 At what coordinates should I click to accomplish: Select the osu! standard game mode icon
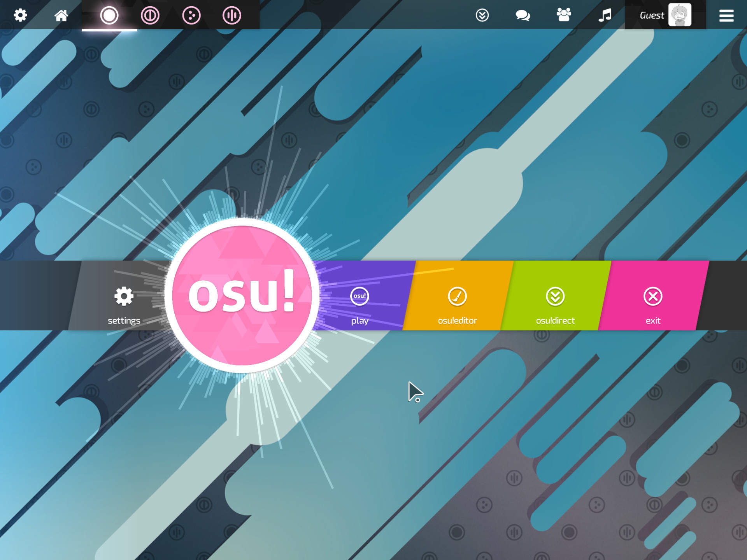click(109, 15)
